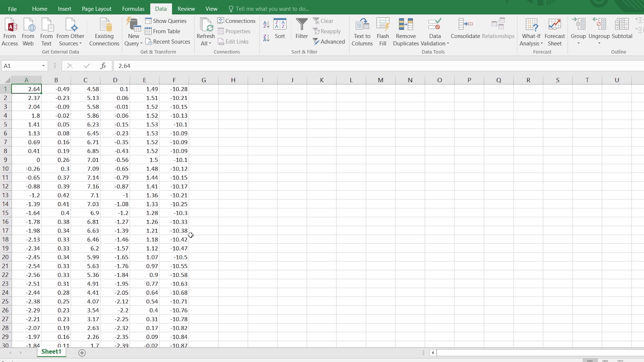
Task: Open the Review tab
Action: [186, 8]
